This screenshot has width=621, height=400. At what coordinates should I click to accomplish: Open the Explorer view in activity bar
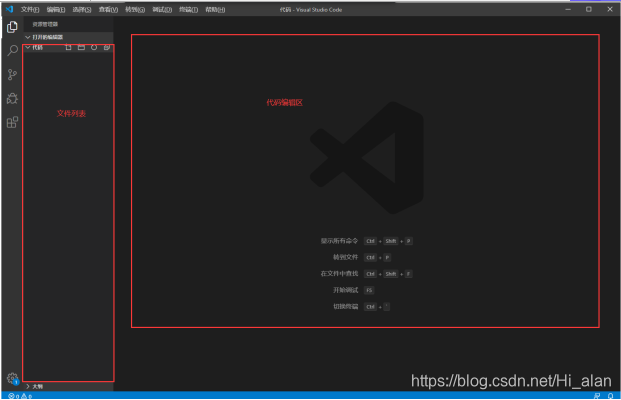pos(12,27)
